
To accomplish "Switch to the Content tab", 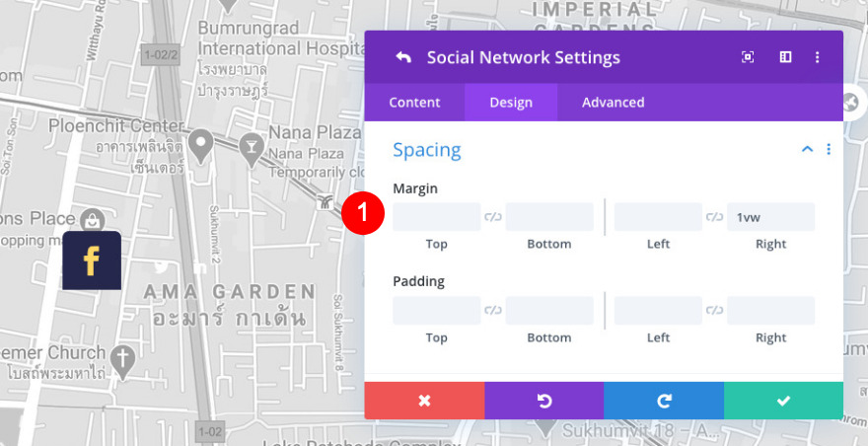I will [x=414, y=103].
